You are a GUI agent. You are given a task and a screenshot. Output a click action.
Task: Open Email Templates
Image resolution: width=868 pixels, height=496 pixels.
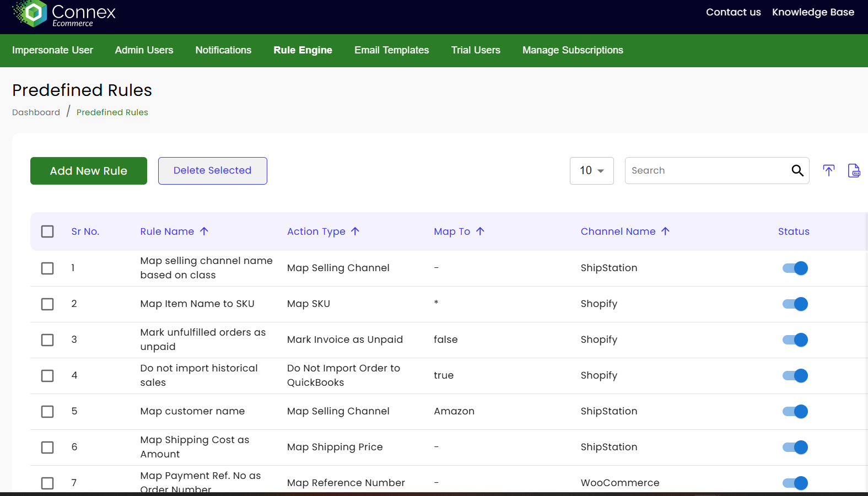pos(391,50)
